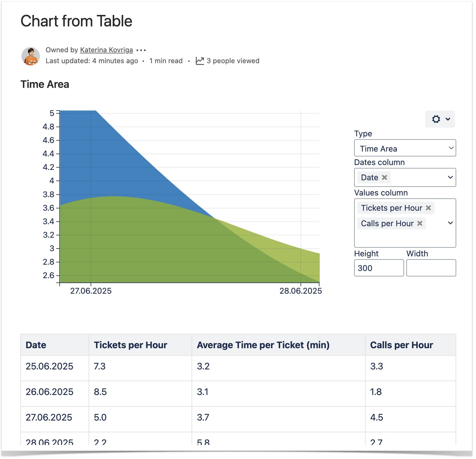
Task: Click the 27.06.2025 label on chart axis
Action: point(91,291)
